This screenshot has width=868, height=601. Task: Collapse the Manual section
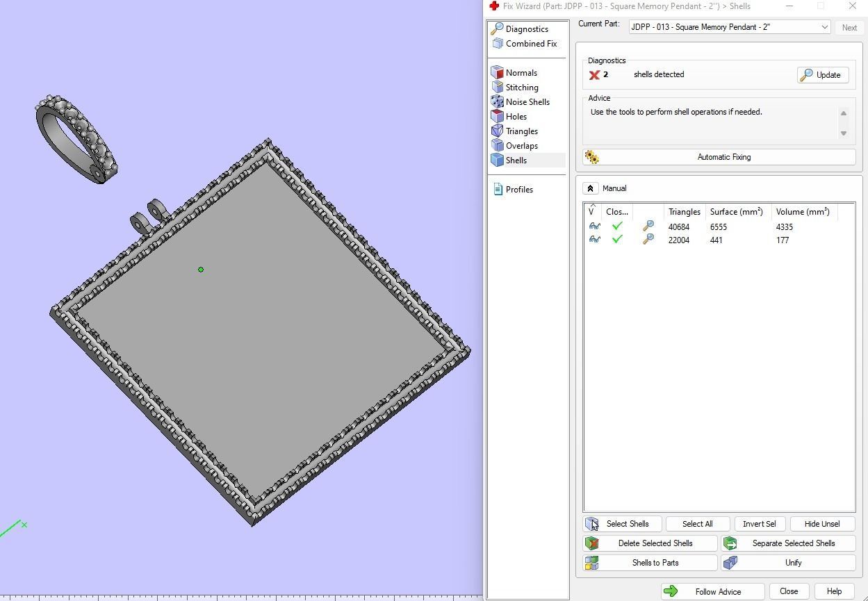[x=590, y=188]
